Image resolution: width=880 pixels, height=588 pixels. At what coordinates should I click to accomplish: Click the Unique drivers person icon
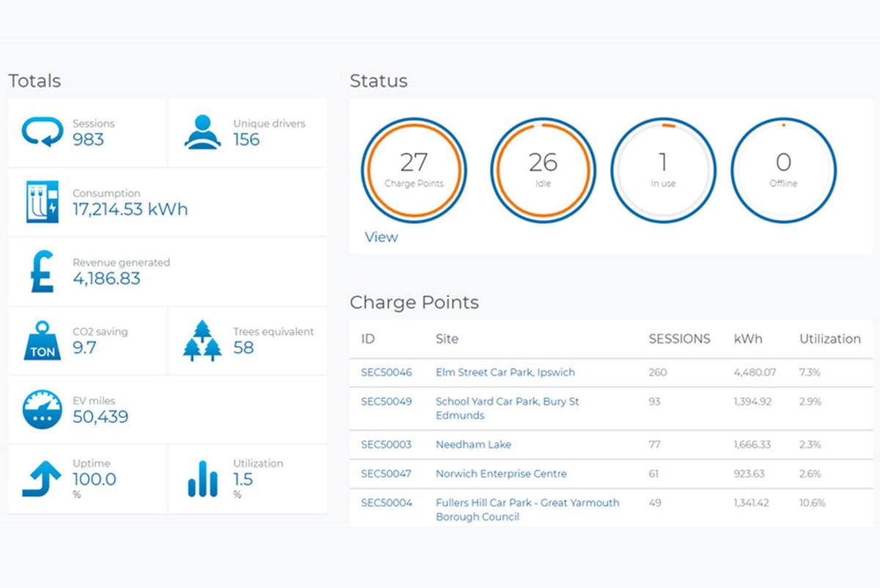coord(203,133)
